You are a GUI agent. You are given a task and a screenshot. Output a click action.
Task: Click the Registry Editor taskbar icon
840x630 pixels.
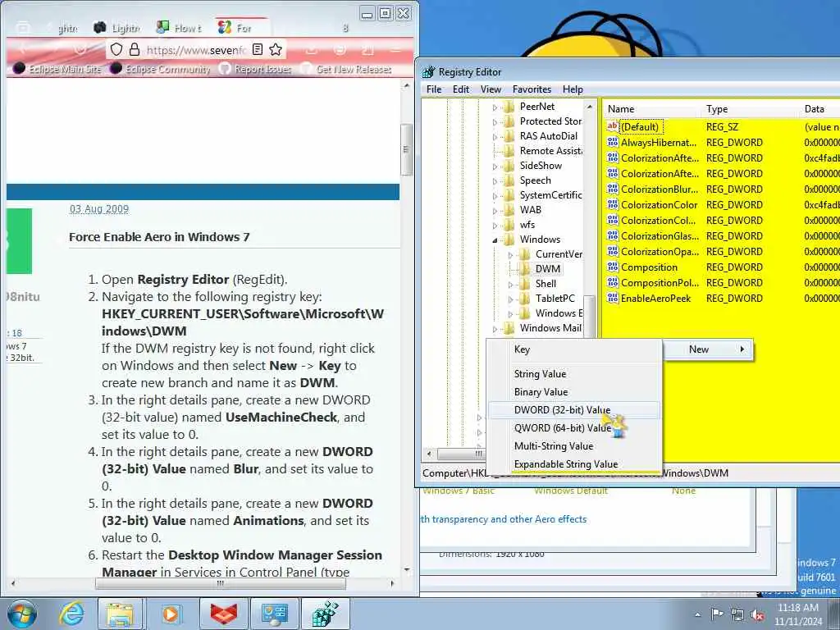click(325, 614)
